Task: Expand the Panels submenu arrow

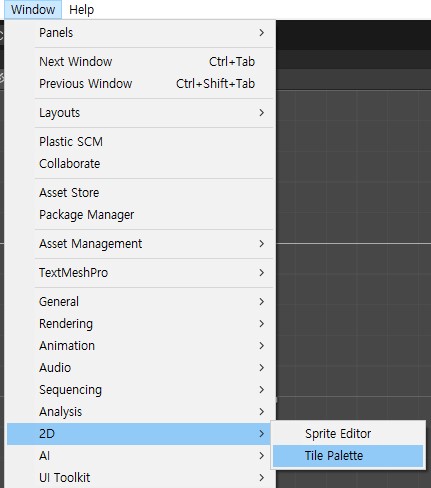Action: tap(261, 33)
